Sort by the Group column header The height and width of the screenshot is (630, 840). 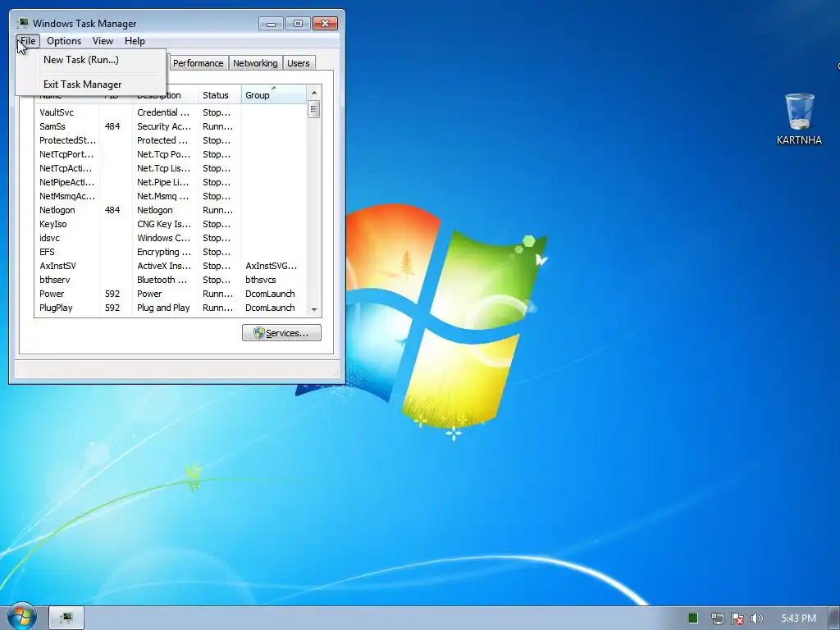click(274, 95)
